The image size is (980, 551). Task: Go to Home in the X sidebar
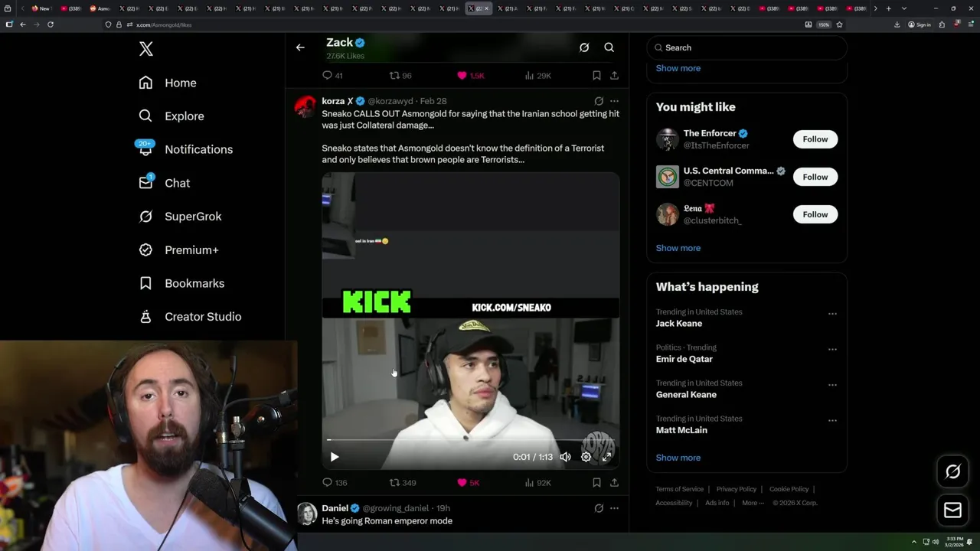[x=168, y=83]
